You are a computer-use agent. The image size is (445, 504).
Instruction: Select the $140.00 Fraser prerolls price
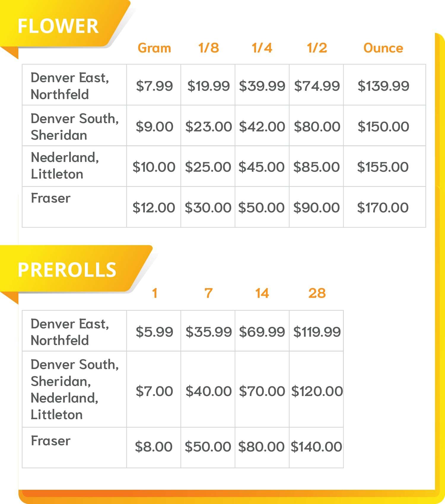click(x=316, y=447)
